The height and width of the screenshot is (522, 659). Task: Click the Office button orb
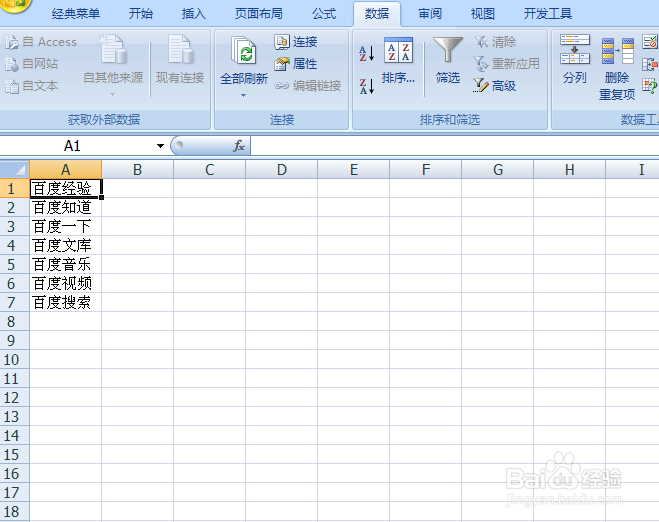(x=15, y=4)
